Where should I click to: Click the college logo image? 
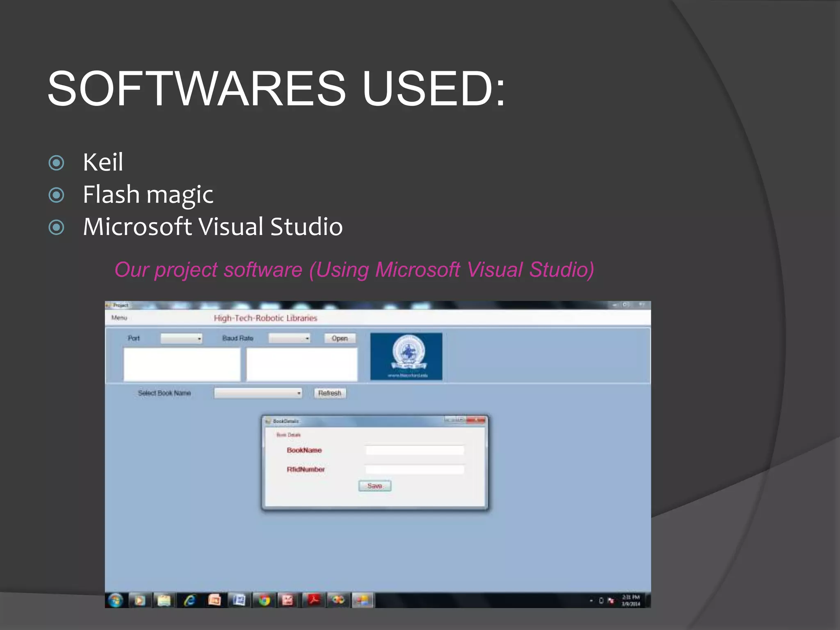pyautogui.click(x=406, y=356)
